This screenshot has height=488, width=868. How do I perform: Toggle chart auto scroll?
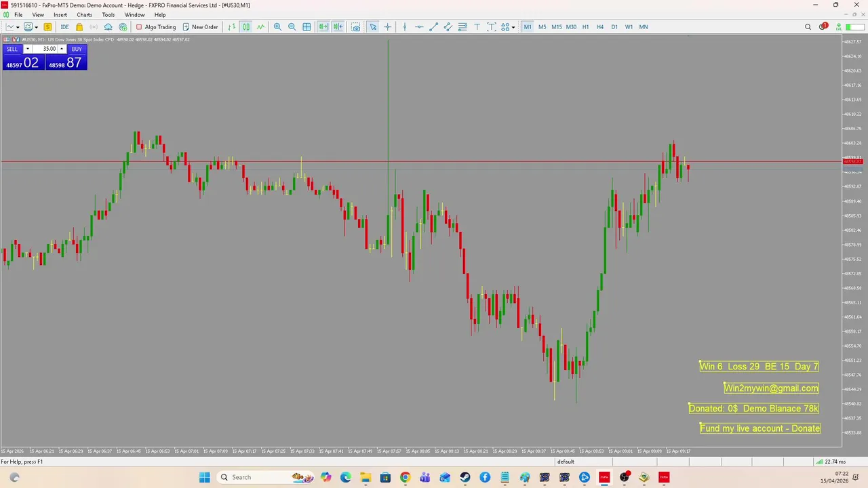pyautogui.click(x=323, y=27)
